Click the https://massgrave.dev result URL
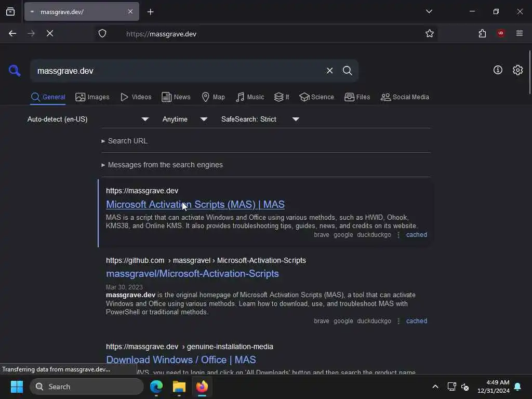The width and height of the screenshot is (532, 399). click(x=142, y=191)
